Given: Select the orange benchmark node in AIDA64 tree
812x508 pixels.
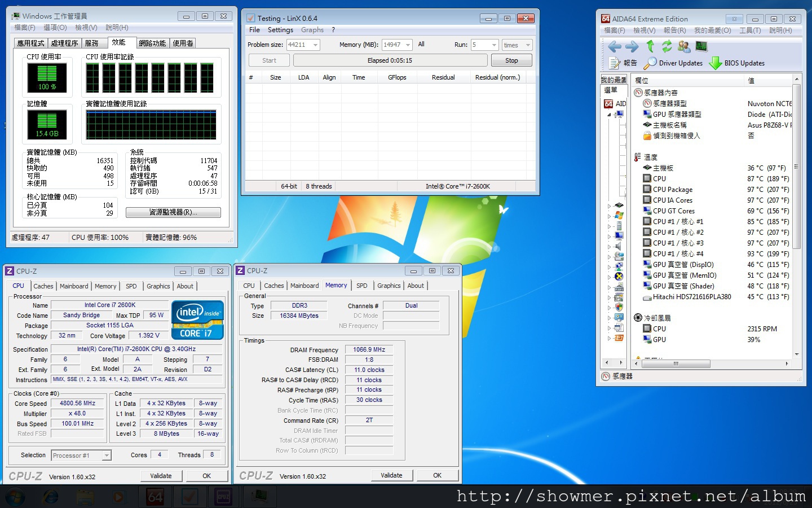Looking at the screenshot, I should tap(619, 338).
